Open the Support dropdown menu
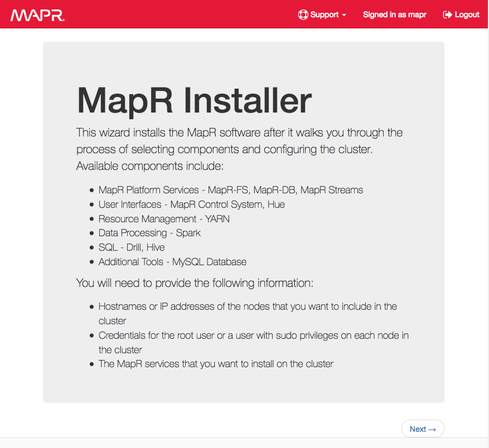 pyautogui.click(x=322, y=14)
